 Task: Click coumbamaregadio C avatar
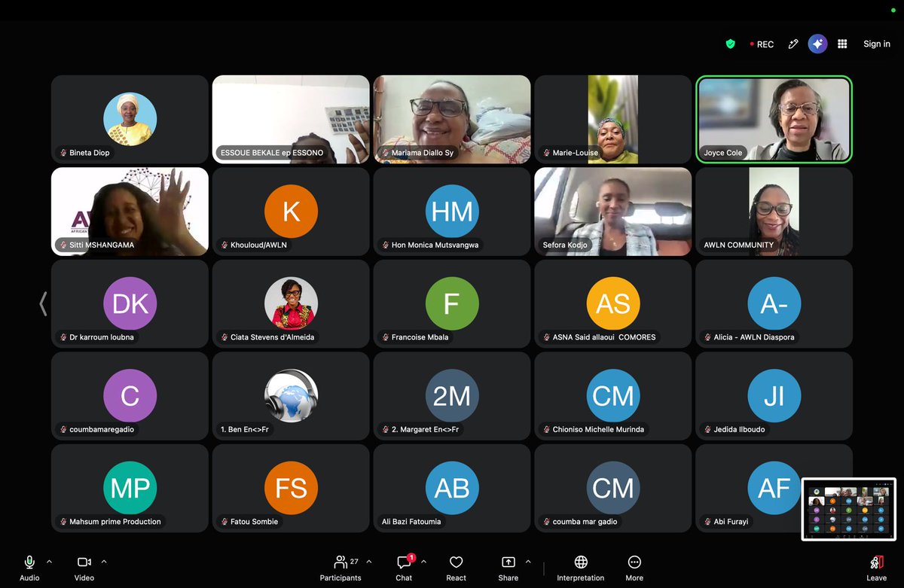pyautogui.click(x=130, y=395)
